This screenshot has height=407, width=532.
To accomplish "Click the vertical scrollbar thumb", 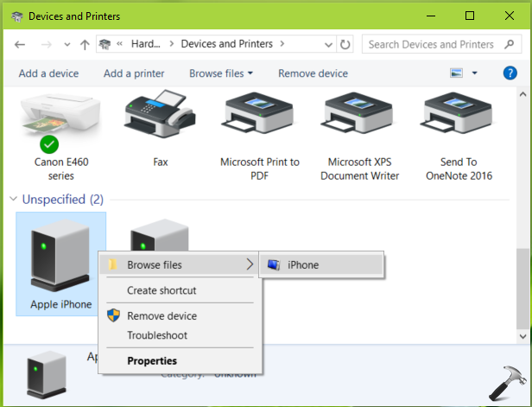I will [522, 289].
